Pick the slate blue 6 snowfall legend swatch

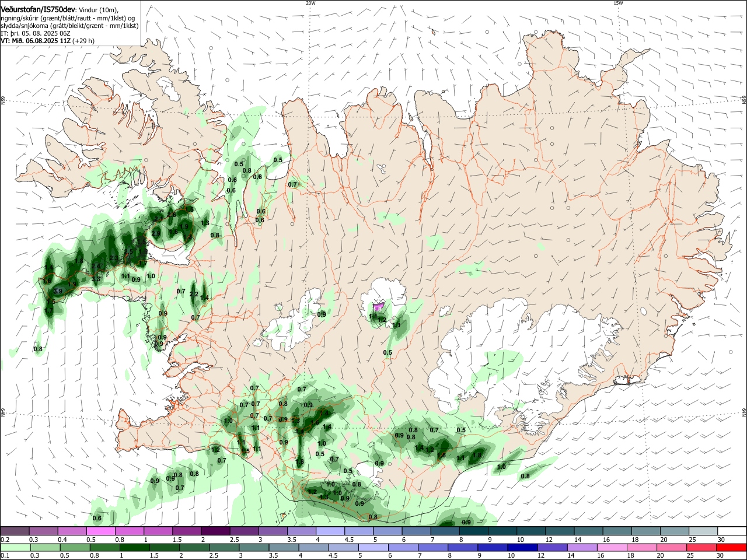coord(416,531)
